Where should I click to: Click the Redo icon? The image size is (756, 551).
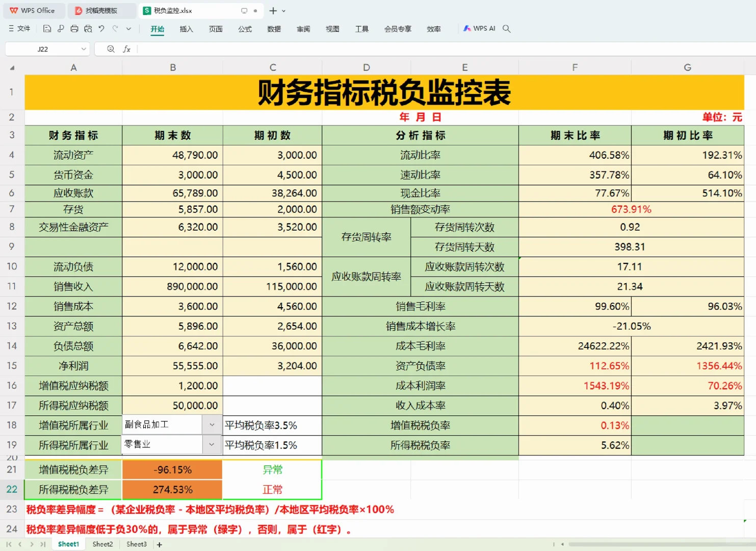(x=115, y=29)
